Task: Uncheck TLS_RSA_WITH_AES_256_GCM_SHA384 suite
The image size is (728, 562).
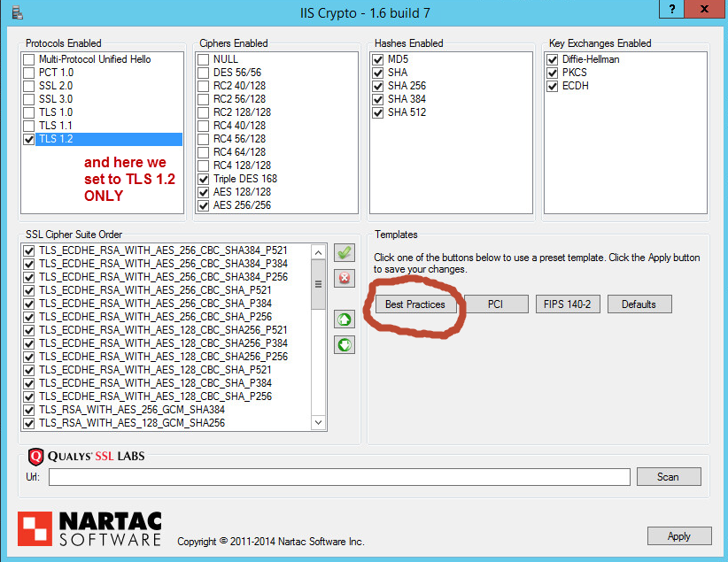Action: (x=29, y=411)
